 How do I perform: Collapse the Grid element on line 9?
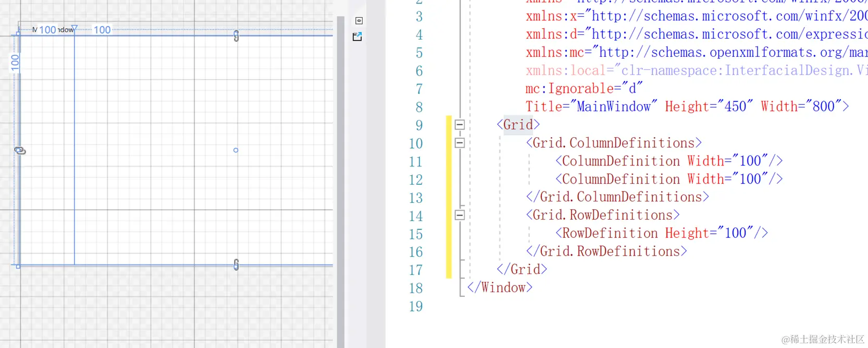pos(460,125)
